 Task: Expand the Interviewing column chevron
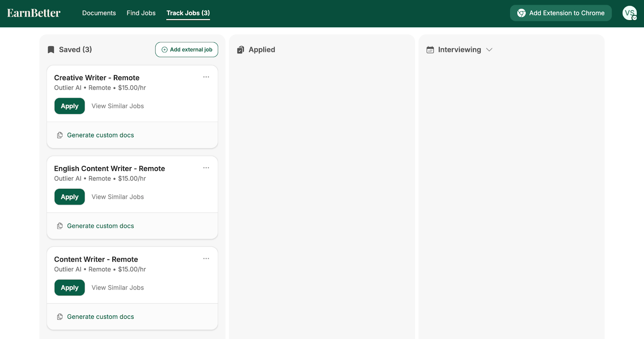(x=489, y=50)
